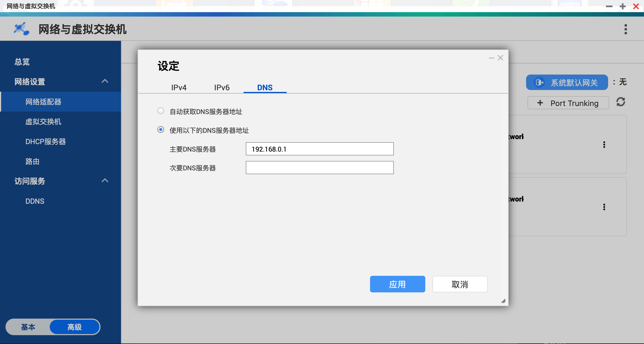Click the 主要DNS服务器 label
The height and width of the screenshot is (344, 644).
192,149
